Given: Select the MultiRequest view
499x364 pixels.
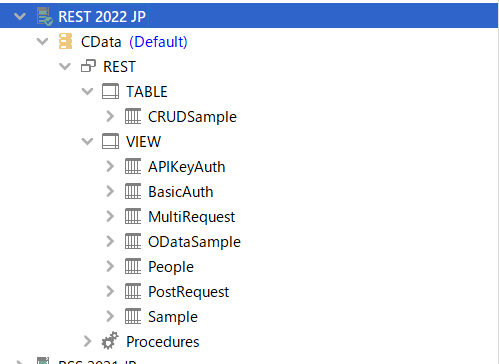Looking at the screenshot, I should [x=191, y=217].
